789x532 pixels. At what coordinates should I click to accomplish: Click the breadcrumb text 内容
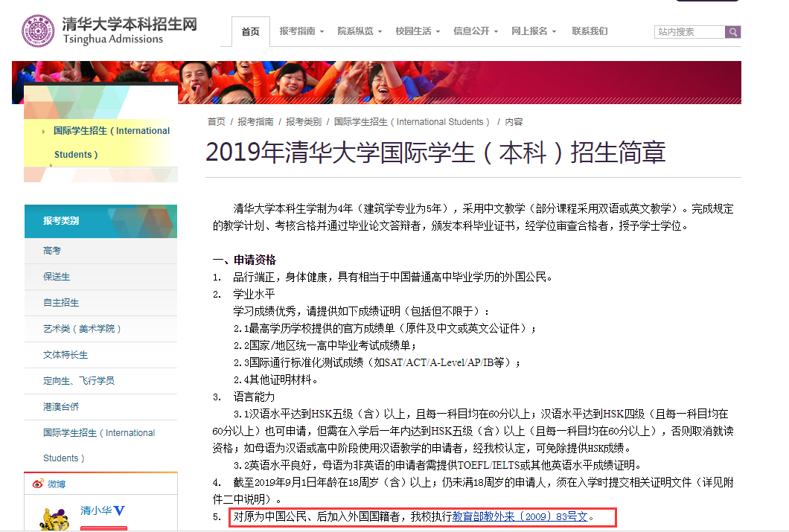(x=514, y=122)
